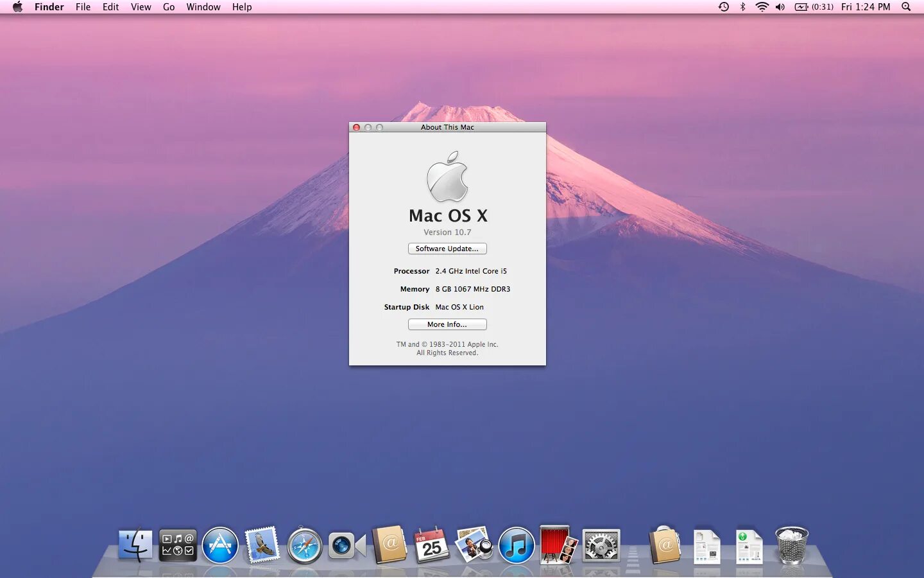Open Mail stamp icon in Dock
The width and height of the screenshot is (924, 578).
(x=262, y=545)
